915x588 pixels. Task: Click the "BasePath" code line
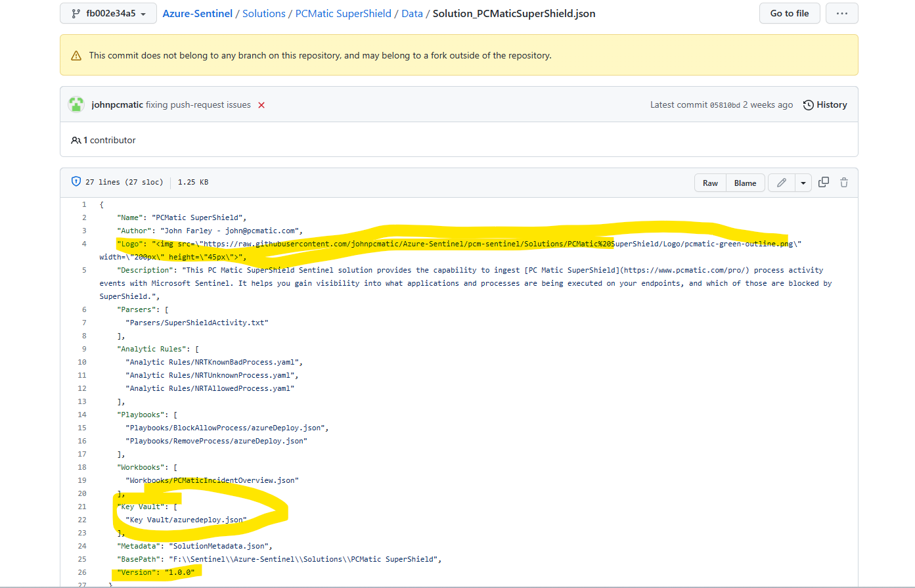click(x=279, y=559)
